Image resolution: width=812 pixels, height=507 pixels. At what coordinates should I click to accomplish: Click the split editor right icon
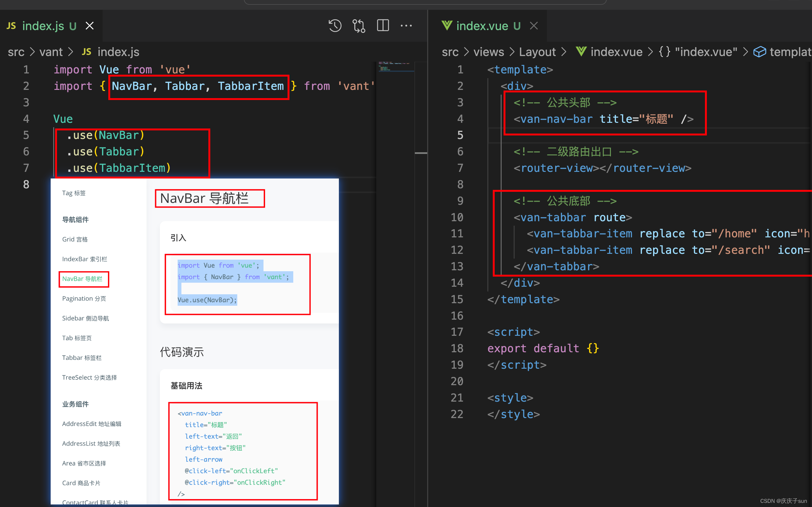tap(383, 26)
